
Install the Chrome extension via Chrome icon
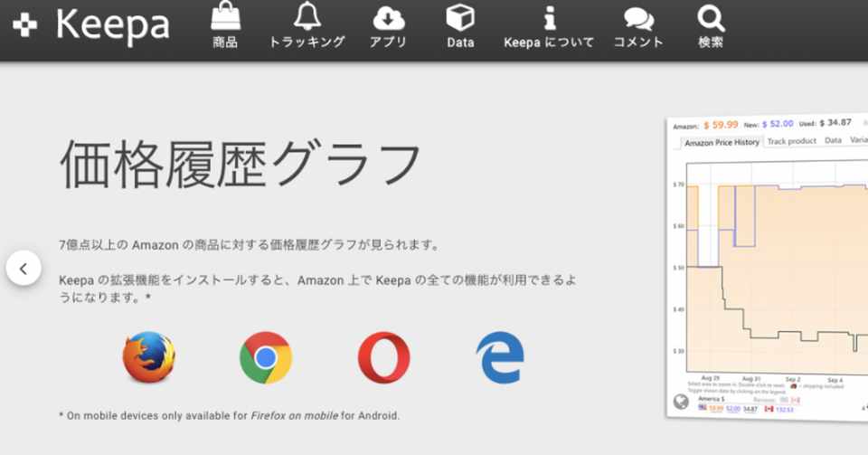[266, 357]
